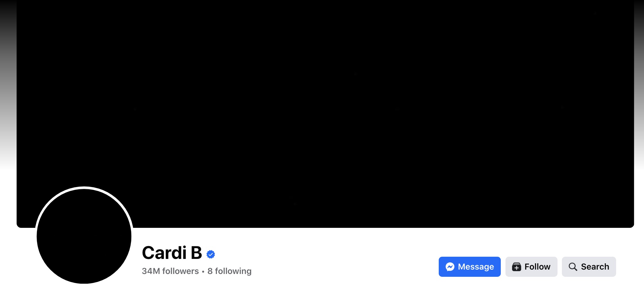Viewport: 644px width, 295px height.
Task: Open the page Search button
Action: coord(589,267)
